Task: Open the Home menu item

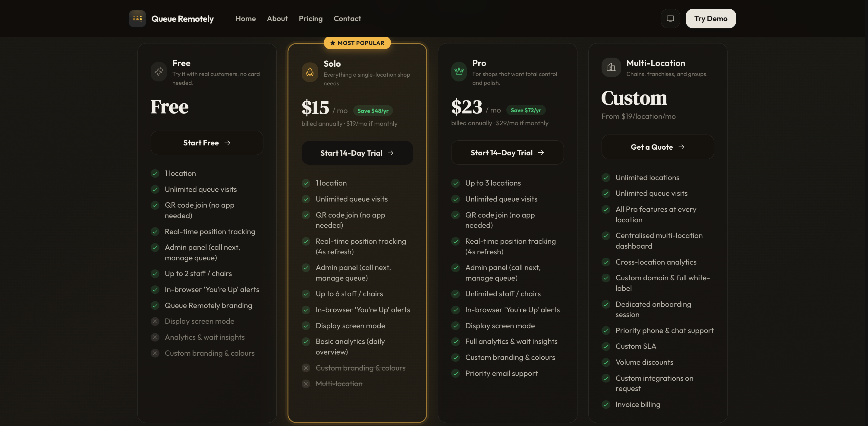Action: [245, 18]
